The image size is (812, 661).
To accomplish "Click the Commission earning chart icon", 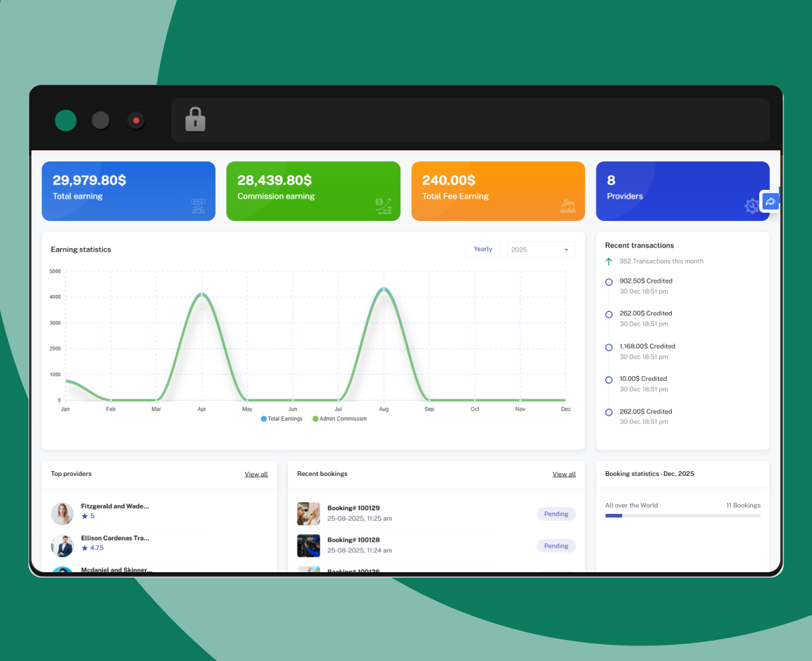I will [384, 206].
